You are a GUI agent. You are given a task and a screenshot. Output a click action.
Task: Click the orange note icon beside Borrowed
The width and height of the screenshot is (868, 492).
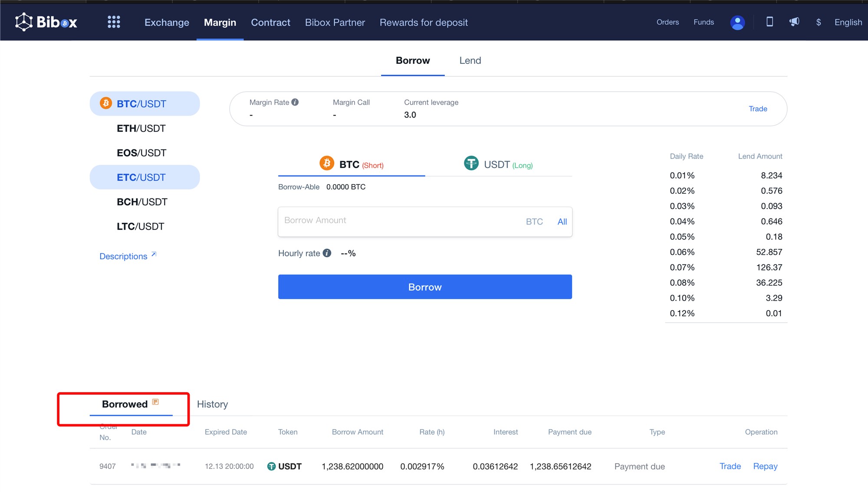point(155,402)
